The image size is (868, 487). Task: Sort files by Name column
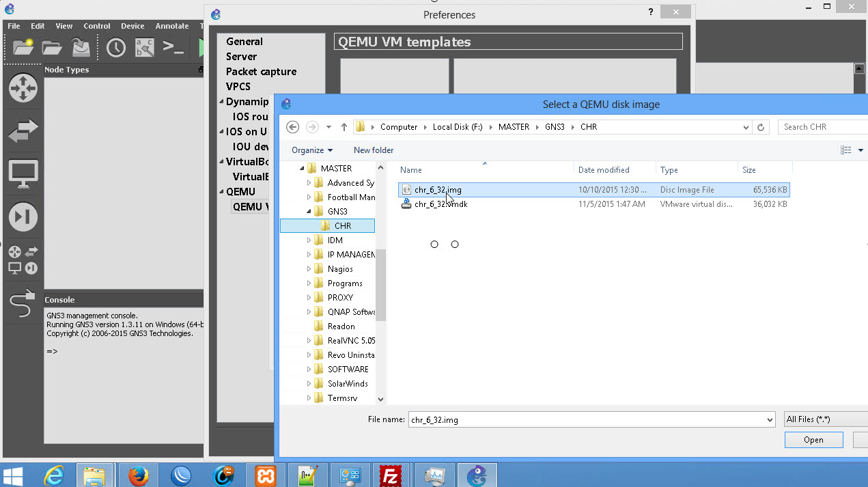pos(486,170)
